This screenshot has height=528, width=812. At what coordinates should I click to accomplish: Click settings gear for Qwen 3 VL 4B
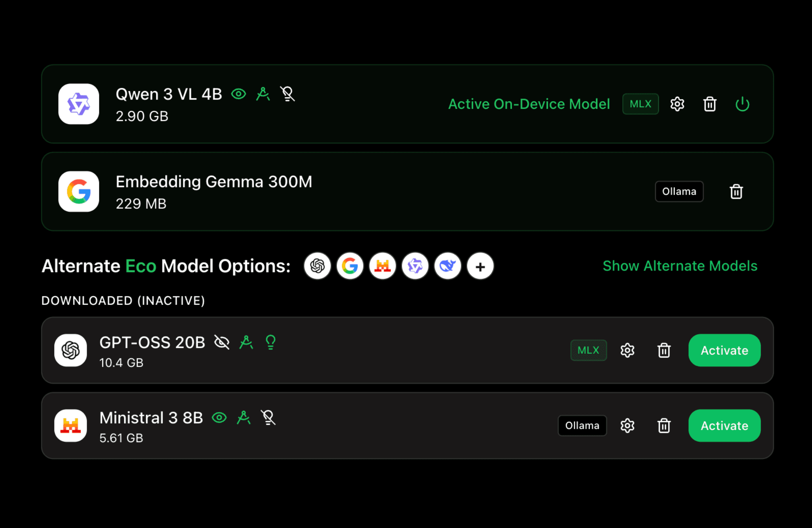tap(677, 104)
